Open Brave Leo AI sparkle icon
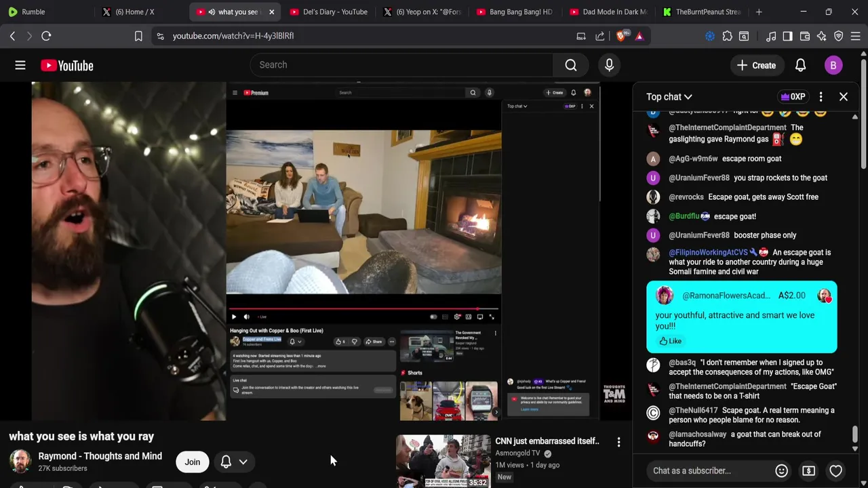868x488 pixels. coord(821,36)
